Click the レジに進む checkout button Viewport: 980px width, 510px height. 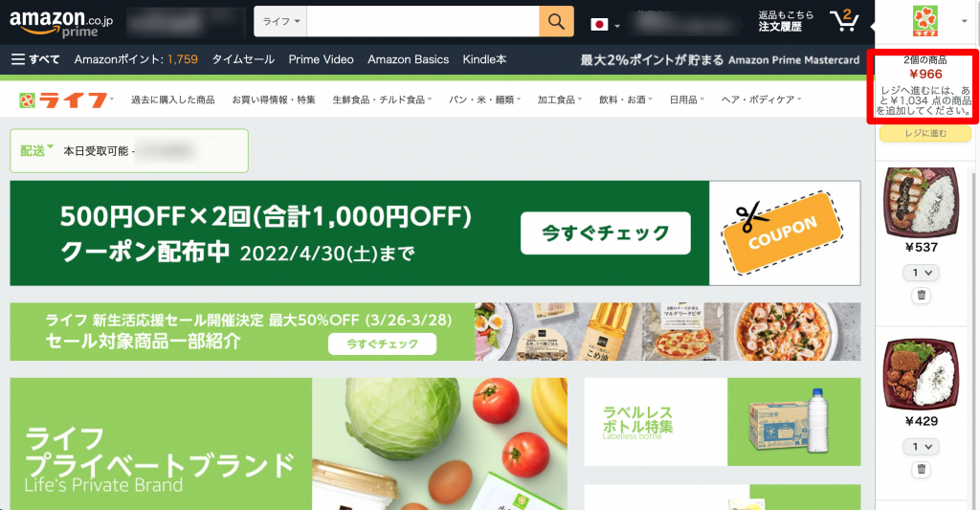[925, 133]
